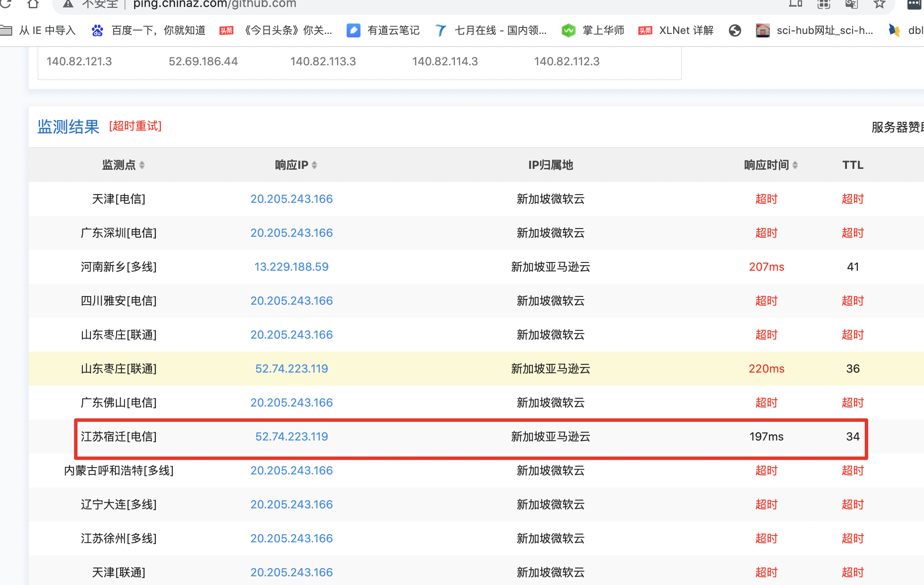
Task: Click IP 52.74.223.119 in 江苏宿迁 row
Action: 291,437
